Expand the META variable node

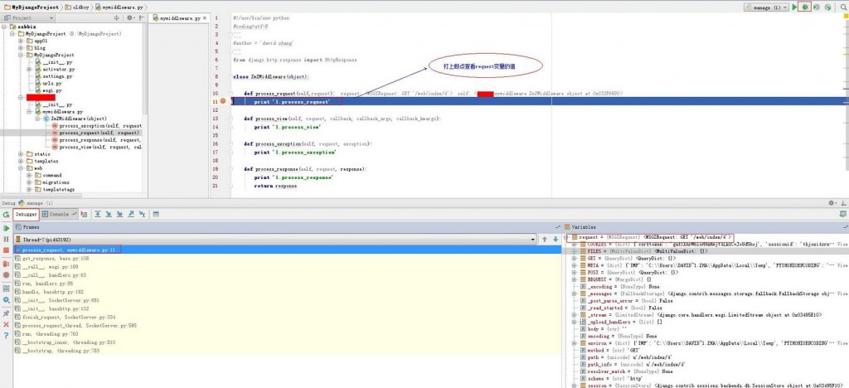pos(574,265)
